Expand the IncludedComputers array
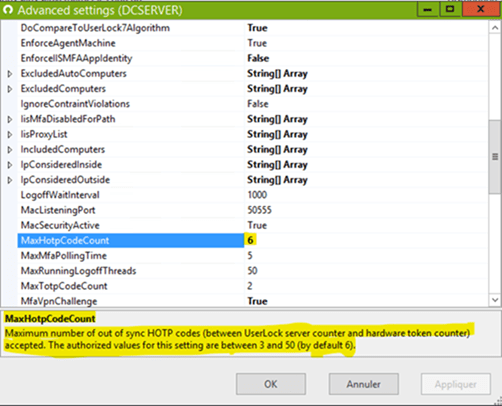This screenshot has width=502, height=406. point(10,150)
